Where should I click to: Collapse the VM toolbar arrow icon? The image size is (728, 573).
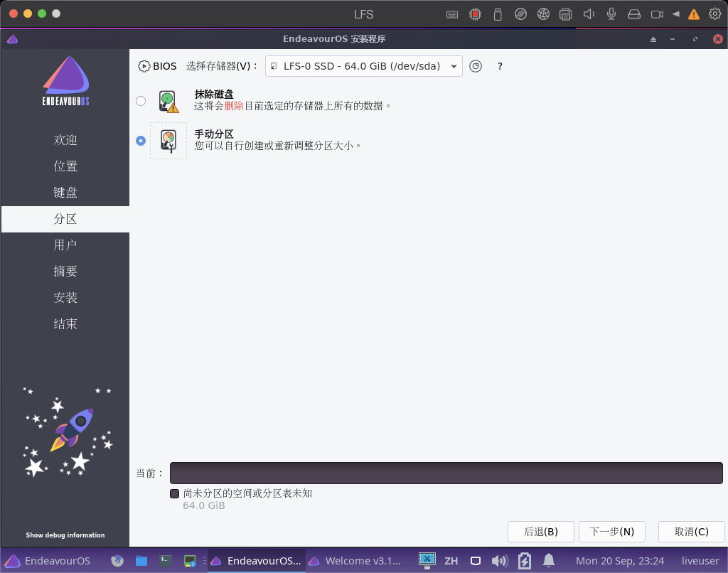(x=676, y=14)
